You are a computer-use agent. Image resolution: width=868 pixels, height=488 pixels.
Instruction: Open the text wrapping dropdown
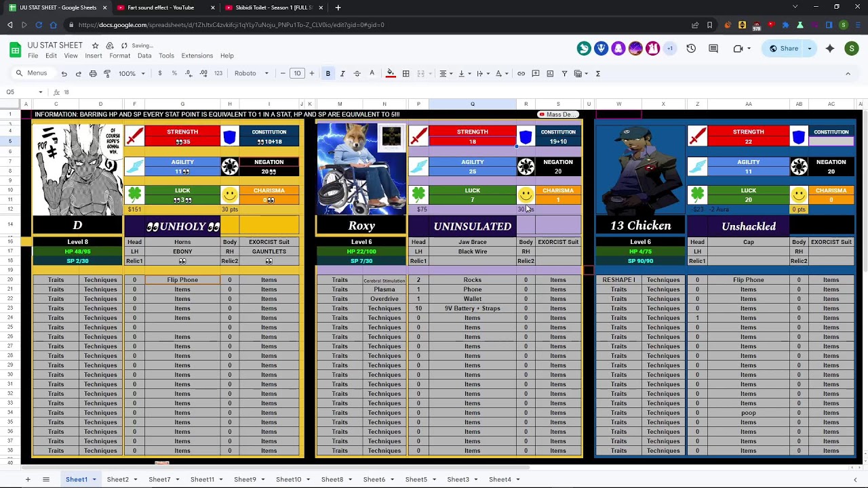click(482, 73)
